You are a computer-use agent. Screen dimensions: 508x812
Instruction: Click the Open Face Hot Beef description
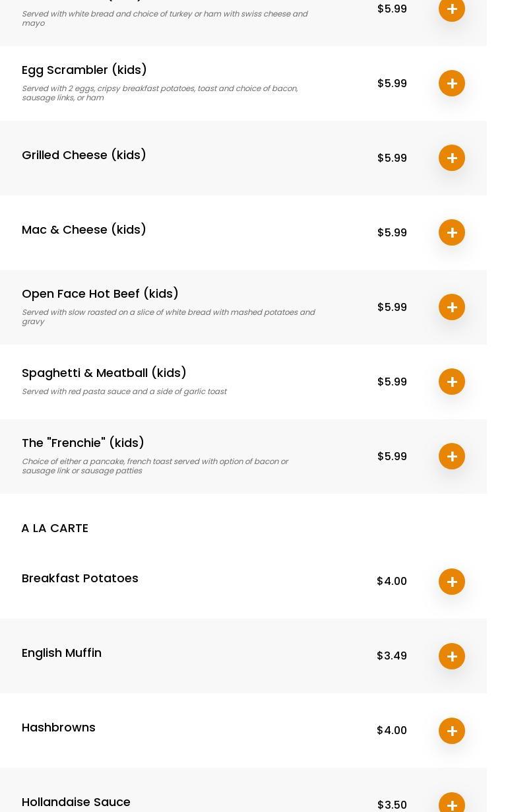[x=168, y=317]
